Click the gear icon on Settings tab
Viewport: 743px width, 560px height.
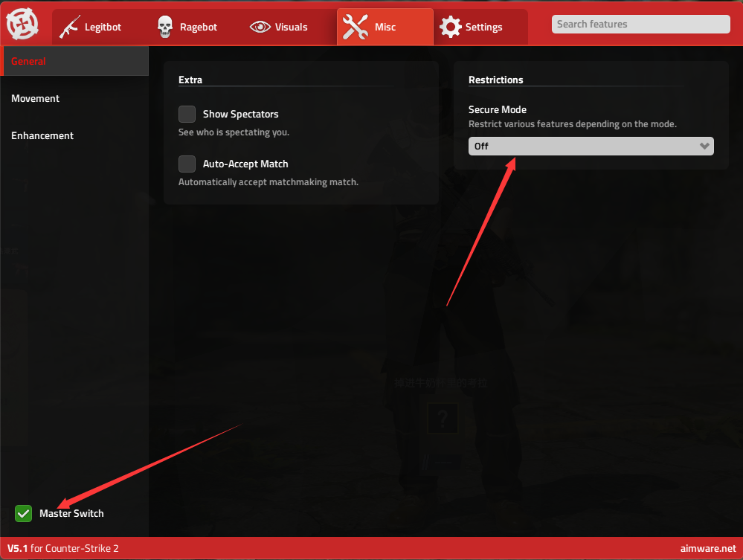(450, 28)
